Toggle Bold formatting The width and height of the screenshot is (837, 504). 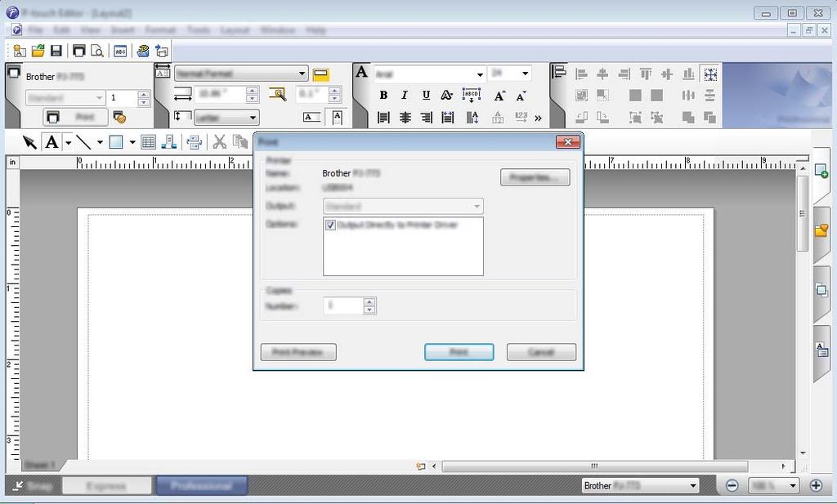383,96
